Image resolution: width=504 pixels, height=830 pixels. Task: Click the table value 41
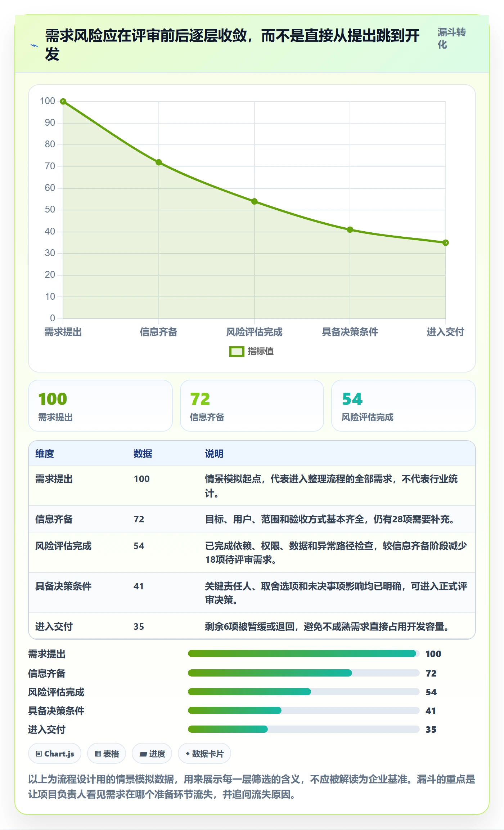click(139, 586)
